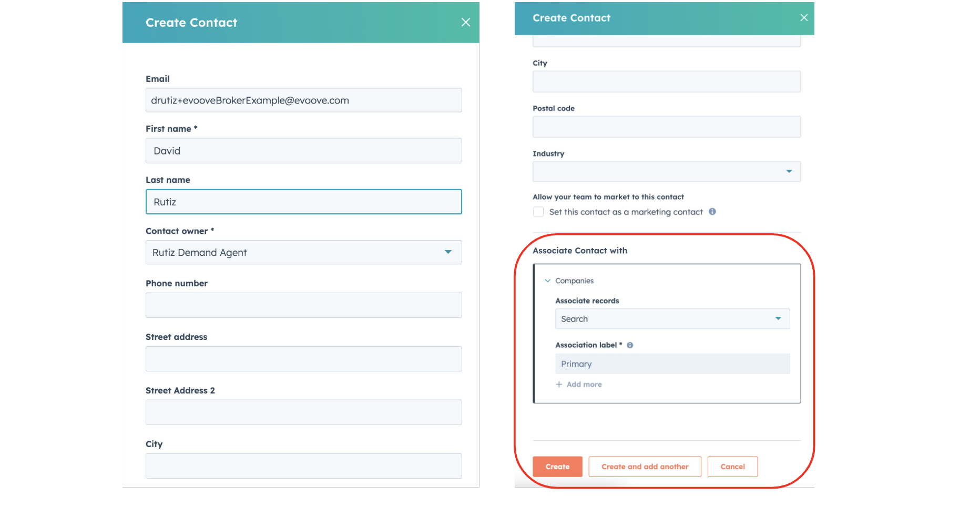Click info icon next to Association label
The width and height of the screenshot is (980, 518).
coord(630,345)
